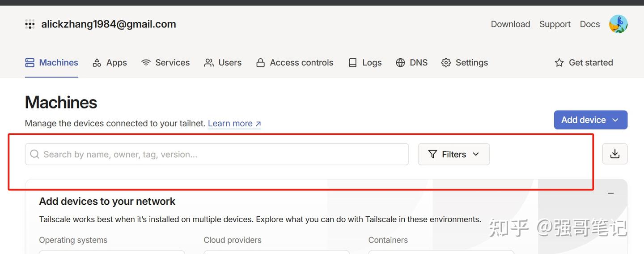Click the Access controls lock icon
This screenshot has height=254, width=644.
(x=260, y=63)
